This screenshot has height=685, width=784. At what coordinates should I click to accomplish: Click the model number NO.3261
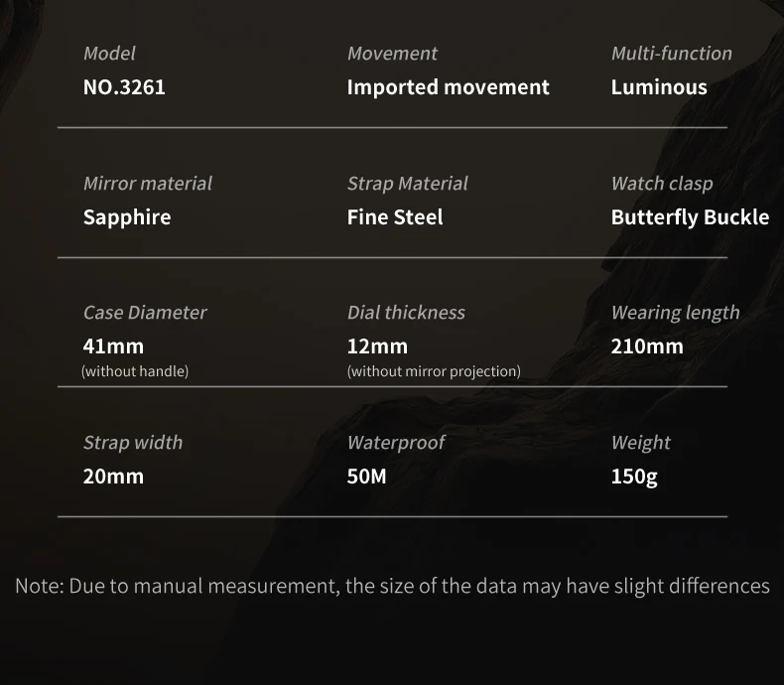(124, 87)
